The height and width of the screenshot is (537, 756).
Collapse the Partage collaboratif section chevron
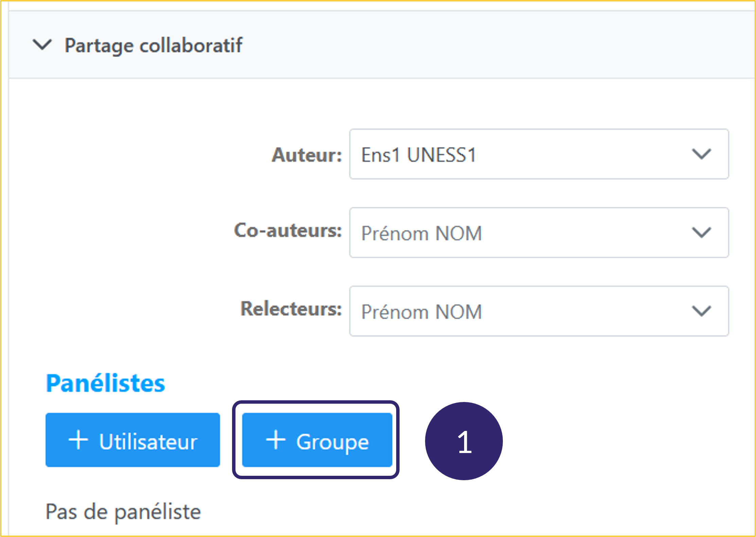pos(42,45)
